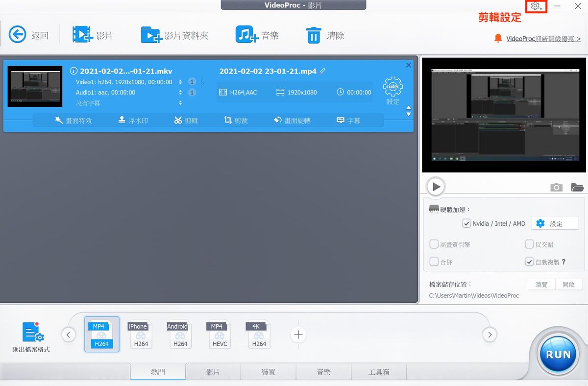588x386 pixels.
Task: Open 畫面特效 effects tool
Action: tap(73, 120)
